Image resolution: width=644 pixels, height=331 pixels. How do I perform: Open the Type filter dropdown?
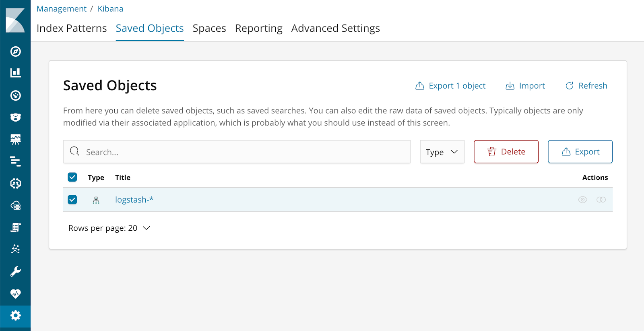(442, 152)
